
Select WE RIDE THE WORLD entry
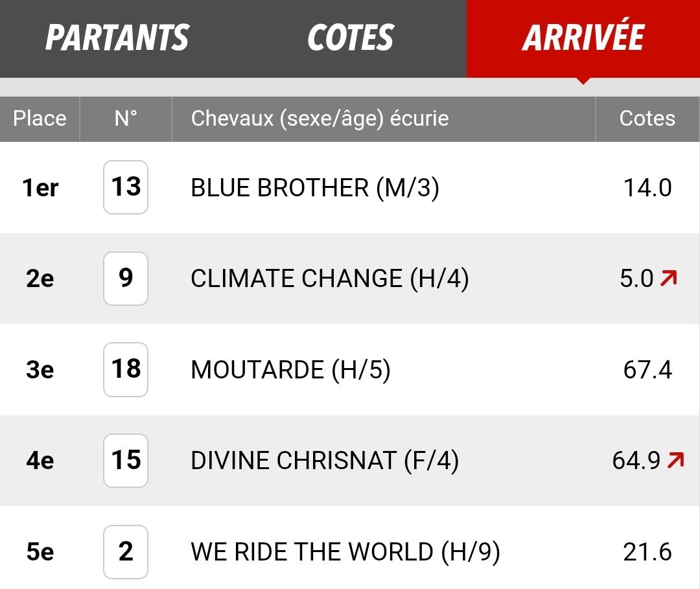(x=345, y=552)
